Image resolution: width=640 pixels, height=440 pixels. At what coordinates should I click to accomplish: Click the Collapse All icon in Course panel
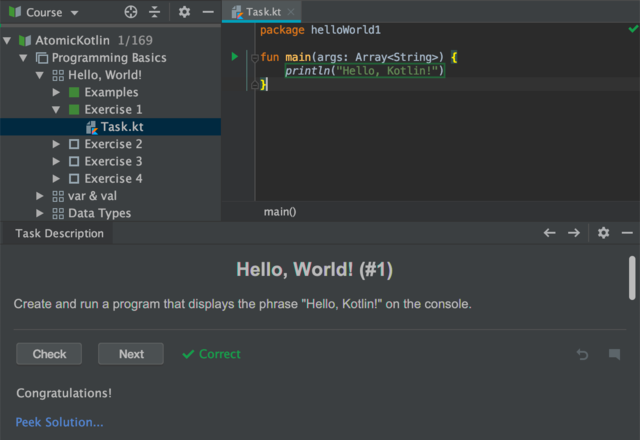pos(154,12)
